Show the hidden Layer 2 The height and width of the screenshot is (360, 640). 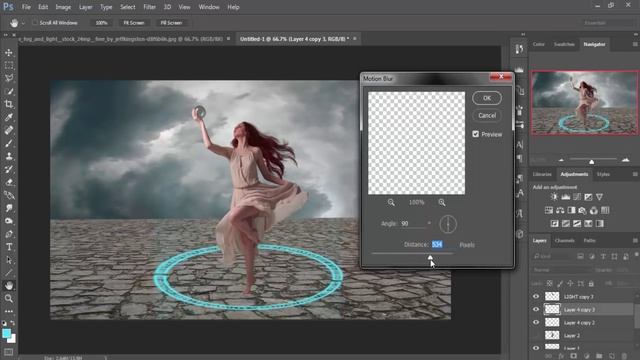(536, 336)
